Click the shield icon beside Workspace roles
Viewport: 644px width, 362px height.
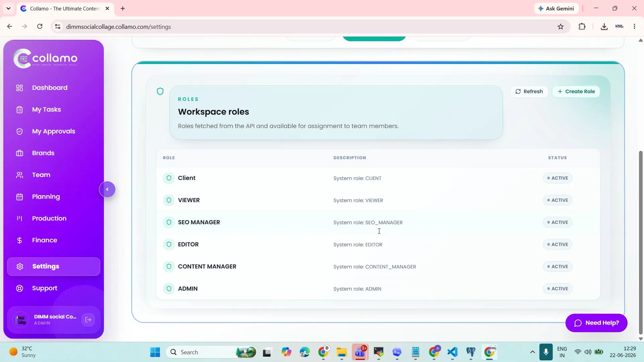tap(160, 92)
